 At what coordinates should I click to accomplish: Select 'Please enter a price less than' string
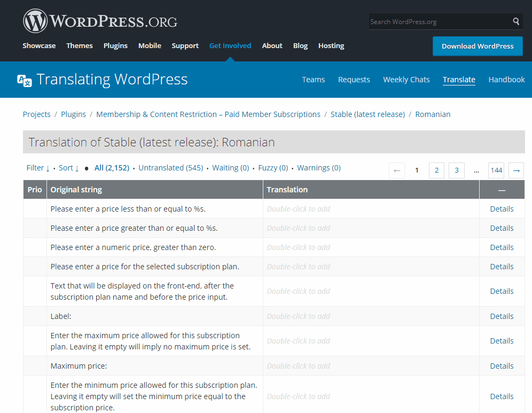coord(128,209)
